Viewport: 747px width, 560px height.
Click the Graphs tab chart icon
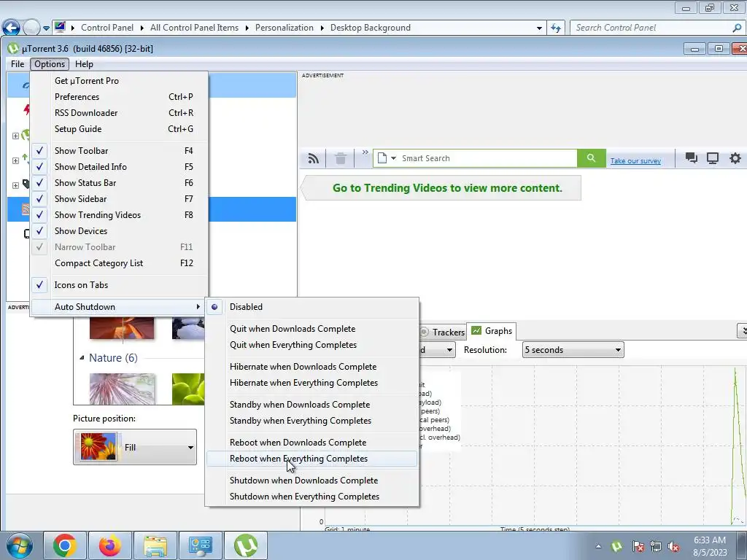pos(476,330)
